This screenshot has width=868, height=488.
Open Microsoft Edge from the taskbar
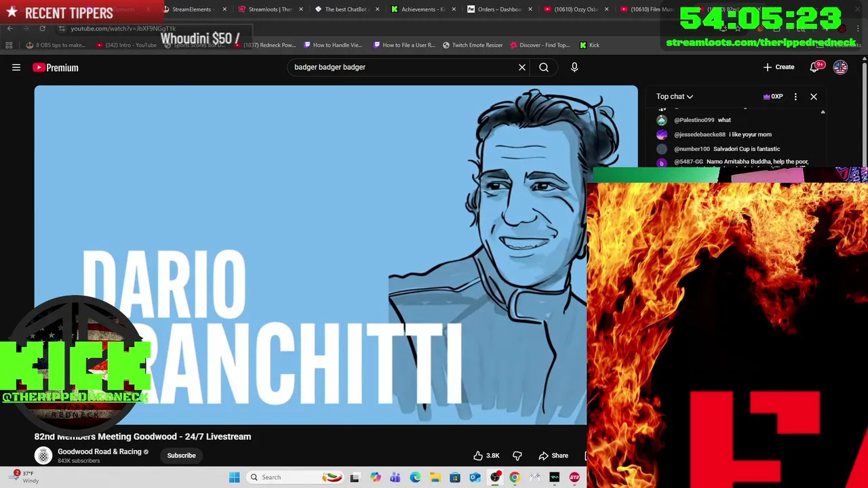pyautogui.click(x=415, y=477)
